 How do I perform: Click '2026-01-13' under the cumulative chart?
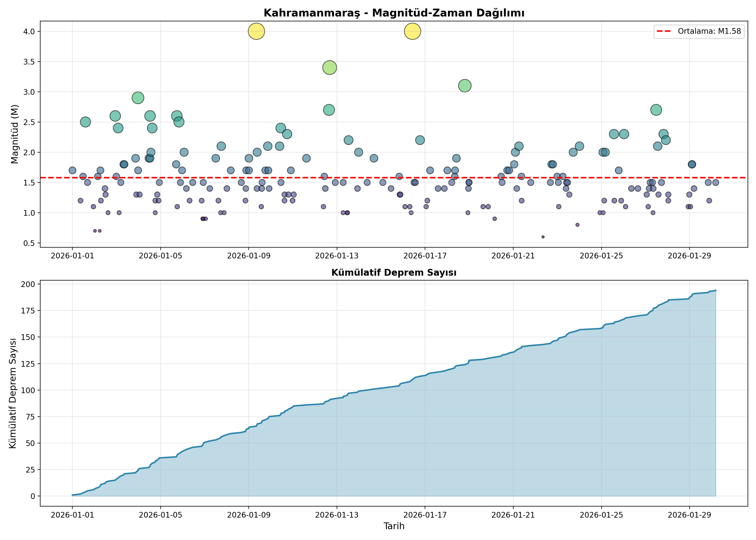(337, 515)
